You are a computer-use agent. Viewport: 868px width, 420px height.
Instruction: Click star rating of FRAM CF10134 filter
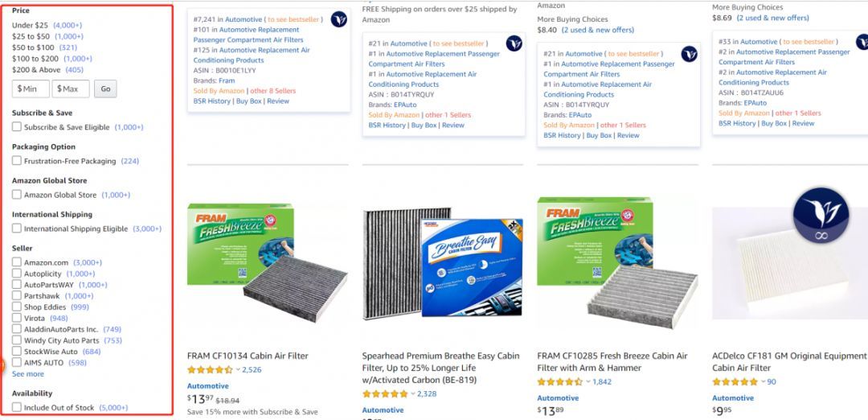point(211,369)
